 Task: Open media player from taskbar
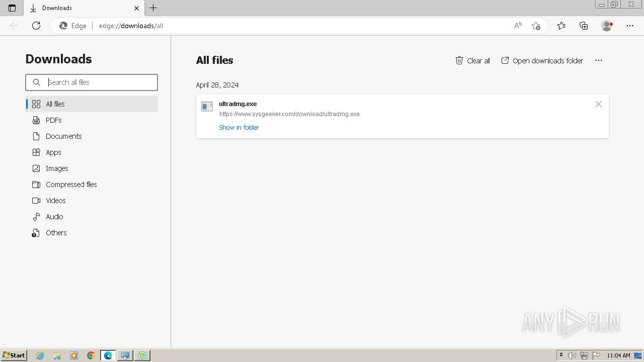pyautogui.click(x=74, y=355)
